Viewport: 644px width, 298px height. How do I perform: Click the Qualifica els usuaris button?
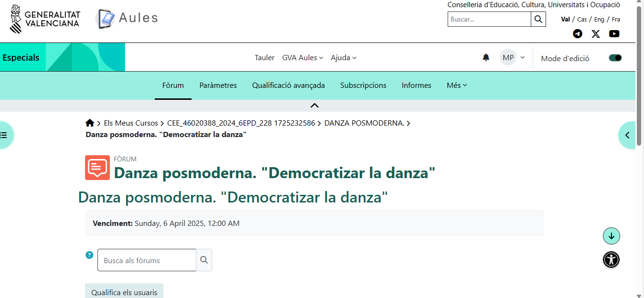[x=124, y=292]
